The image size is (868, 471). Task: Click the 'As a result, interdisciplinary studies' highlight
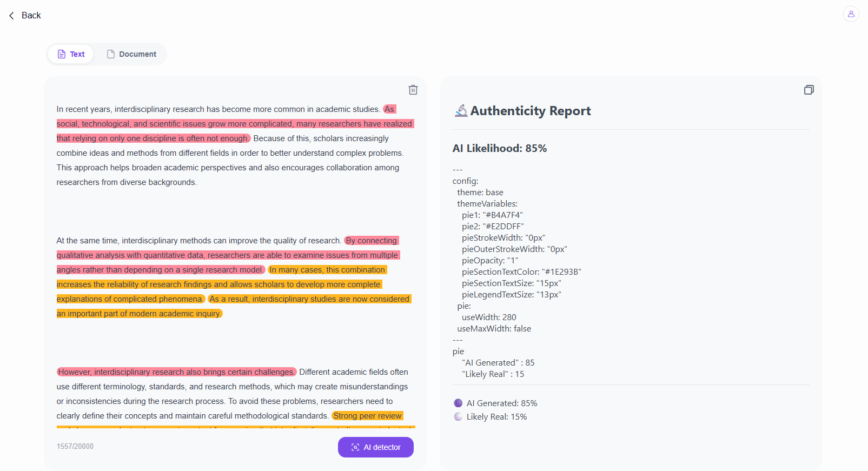click(309, 299)
